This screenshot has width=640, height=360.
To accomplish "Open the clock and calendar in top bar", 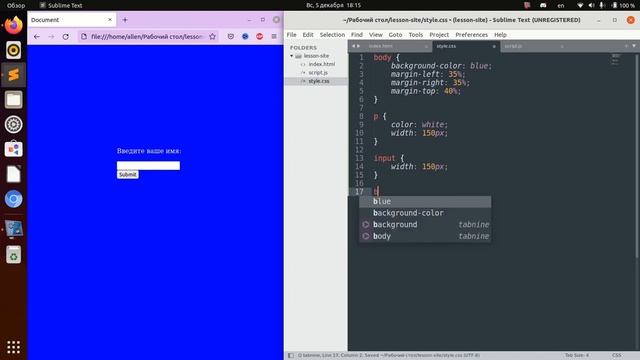I will 333,5.
